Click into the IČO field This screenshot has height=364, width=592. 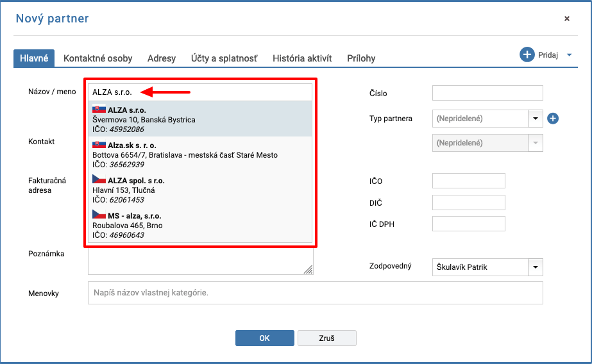(x=469, y=181)
